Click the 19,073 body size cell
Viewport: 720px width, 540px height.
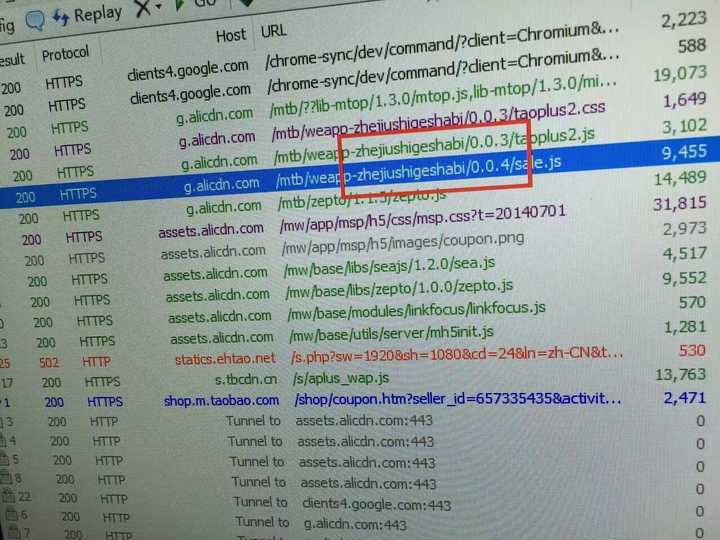coord(680,73)
